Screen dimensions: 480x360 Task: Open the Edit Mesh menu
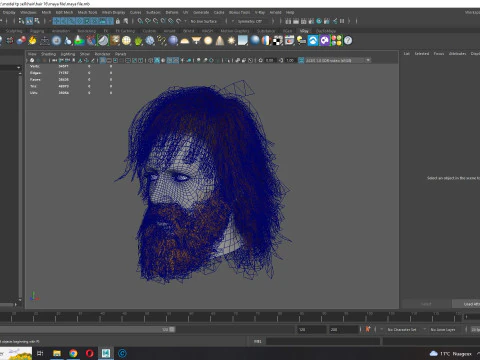pyautogui.click(x=64, y=12)
